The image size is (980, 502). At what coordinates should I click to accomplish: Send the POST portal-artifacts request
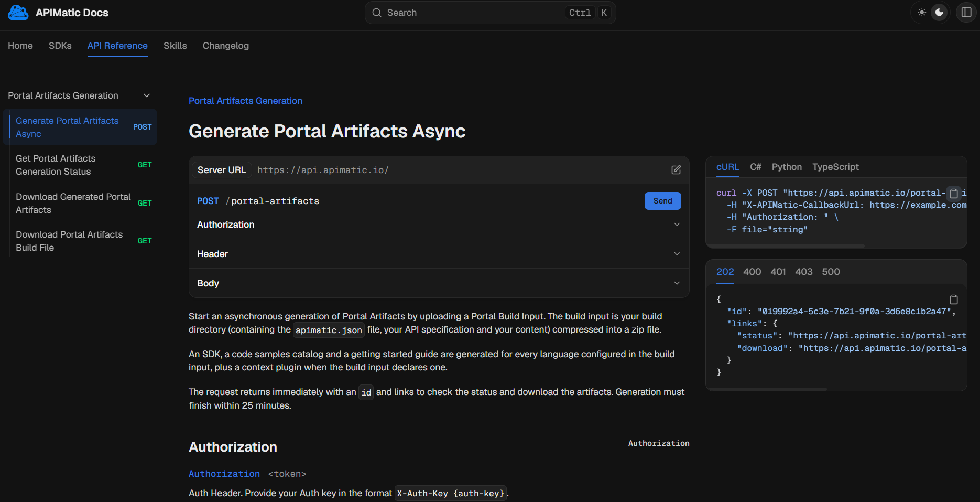pyautogui.click(x=662, y=201)
